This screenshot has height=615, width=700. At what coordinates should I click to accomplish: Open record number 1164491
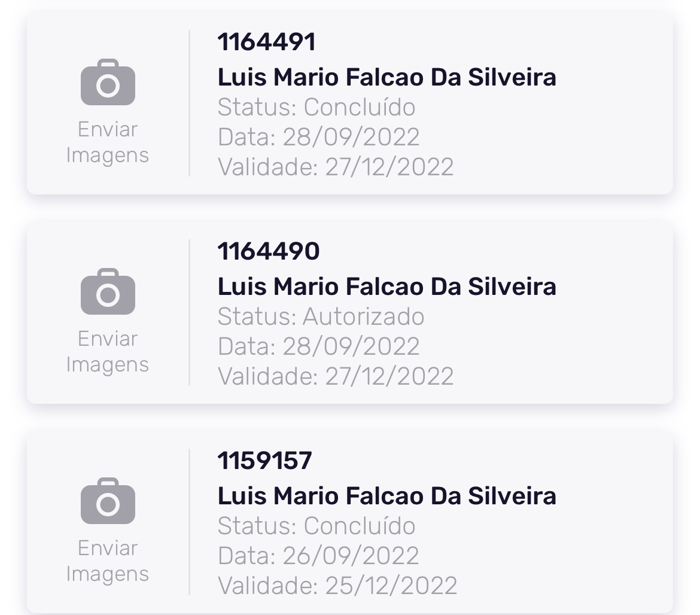point(266,42)
